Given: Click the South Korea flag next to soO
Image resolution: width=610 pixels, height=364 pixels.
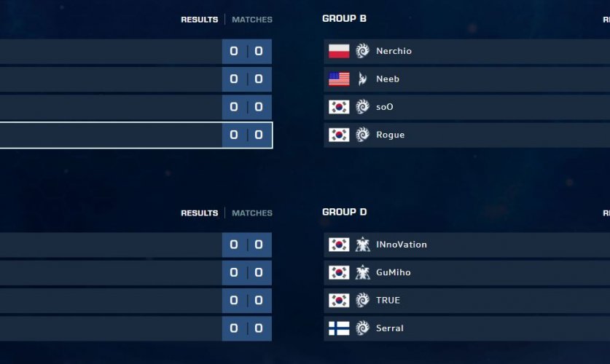Looking at the screenshot, I should click(339, 107).
